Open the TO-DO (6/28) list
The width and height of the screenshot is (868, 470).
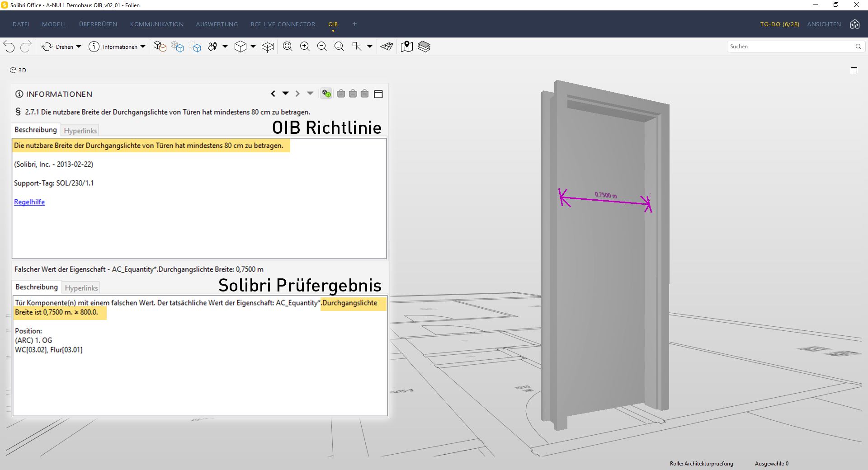[x=779, y=24]
